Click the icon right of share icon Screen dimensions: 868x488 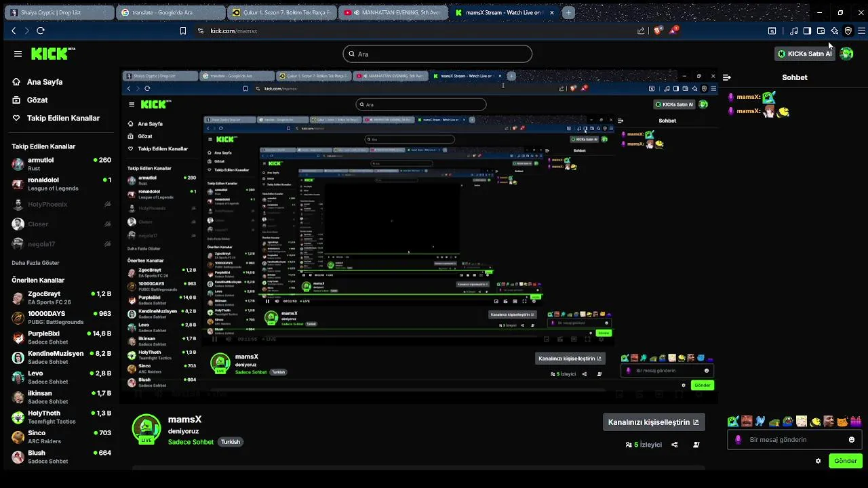pos(696,445)
